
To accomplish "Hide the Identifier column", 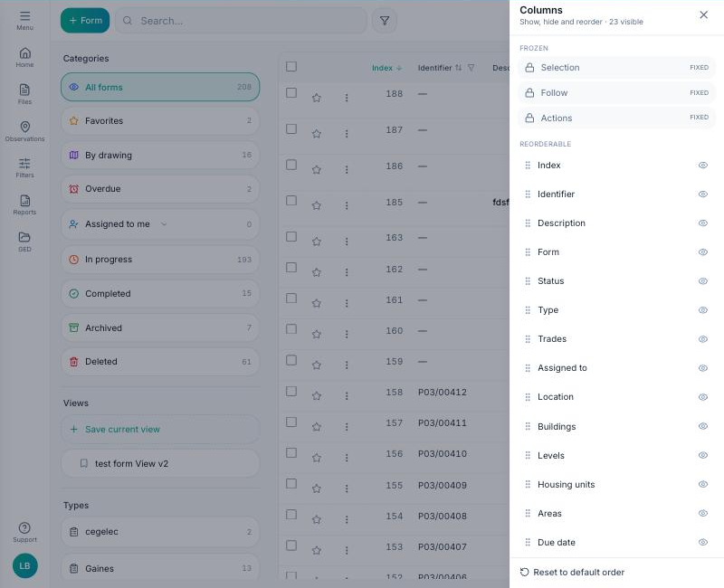I will click(x=703, y=194).
